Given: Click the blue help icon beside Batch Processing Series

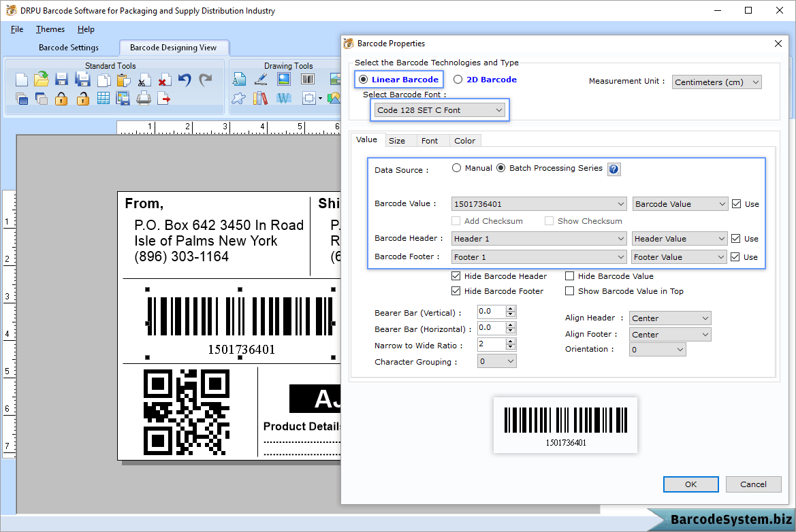Looking at the screenshot, I should pyautogui.click(x=614, y=169).
